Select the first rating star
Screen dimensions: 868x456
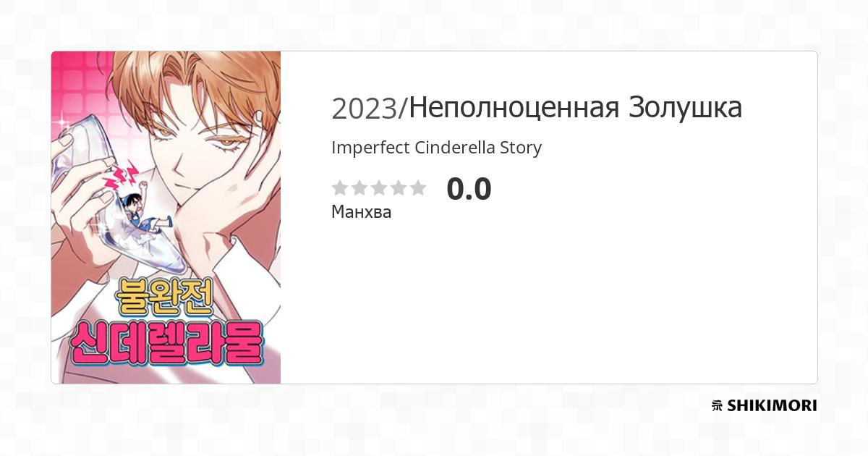(340, 188)
